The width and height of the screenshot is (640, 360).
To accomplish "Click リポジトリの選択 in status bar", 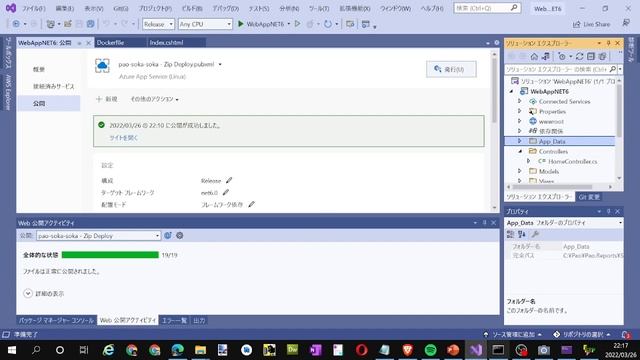I will tap(582, 334).
